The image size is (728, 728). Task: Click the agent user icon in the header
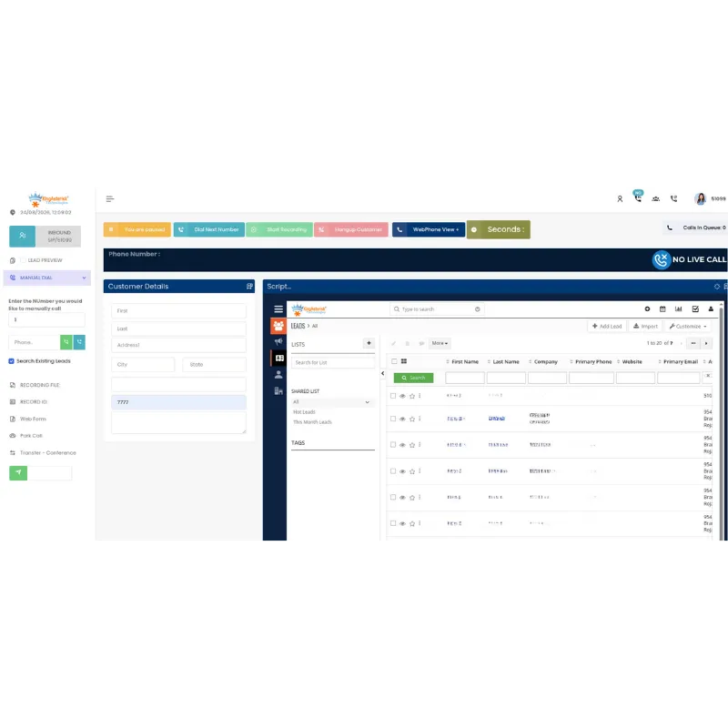coord(620,198)
